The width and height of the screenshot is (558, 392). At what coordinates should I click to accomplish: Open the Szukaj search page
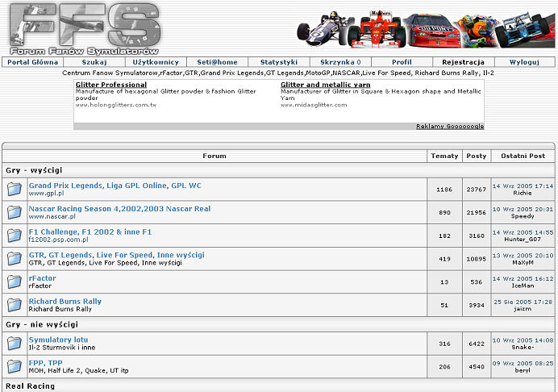tap(94, 62)
